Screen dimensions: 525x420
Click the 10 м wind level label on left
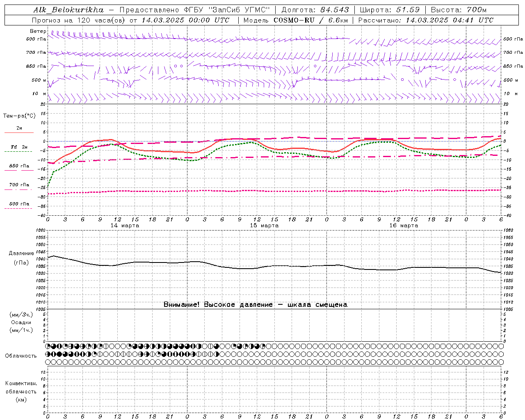pos(39,94)
